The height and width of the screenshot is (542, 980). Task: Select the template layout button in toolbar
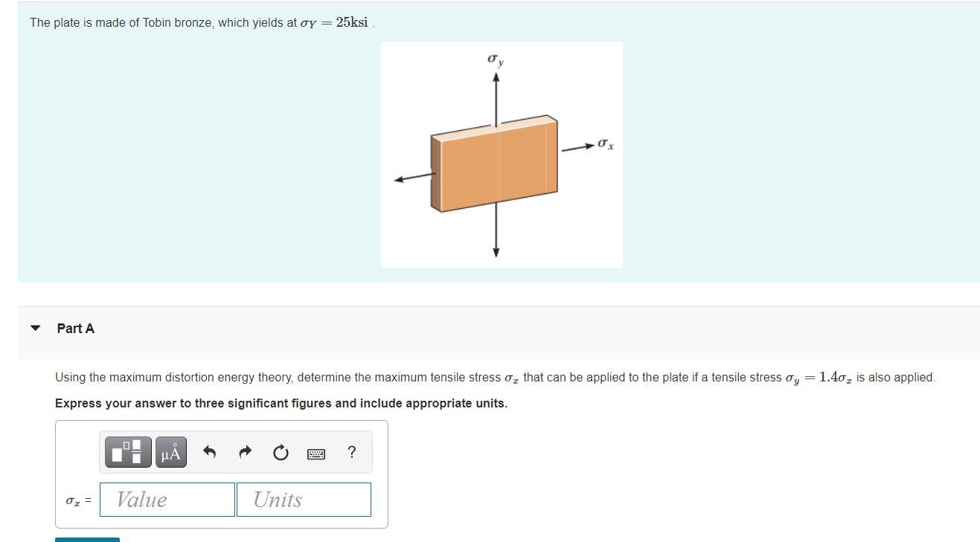pyautogui.click(x=126, y=451)
